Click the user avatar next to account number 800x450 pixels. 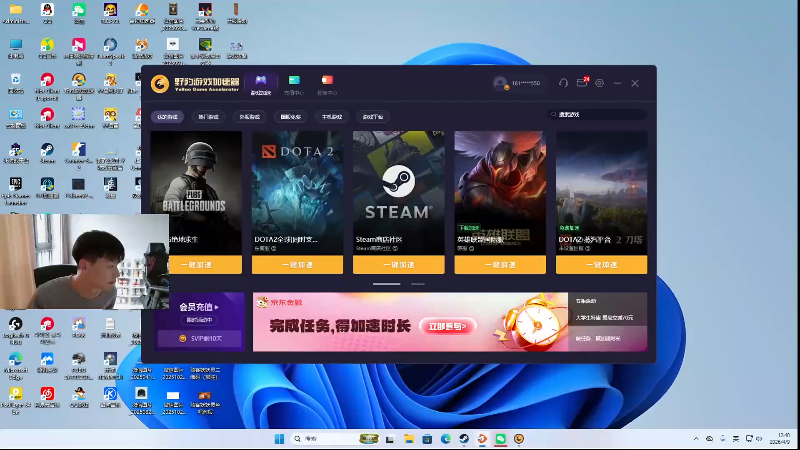[x=500, y=83]
